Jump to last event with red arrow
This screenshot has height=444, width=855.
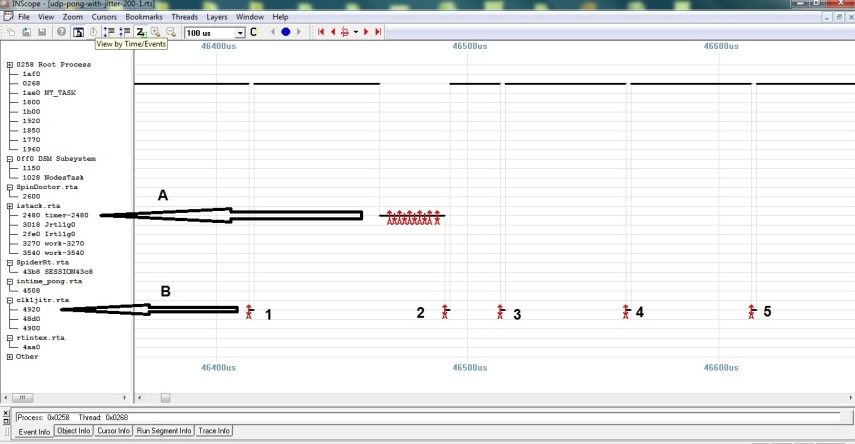pos(378,32)
